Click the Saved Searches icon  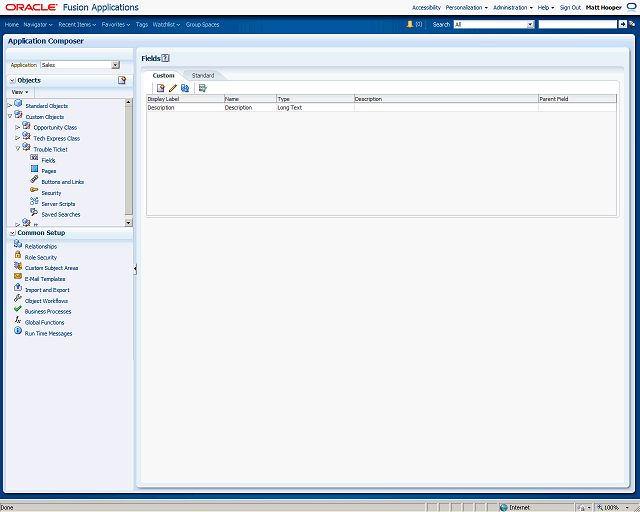click(34, 211)
